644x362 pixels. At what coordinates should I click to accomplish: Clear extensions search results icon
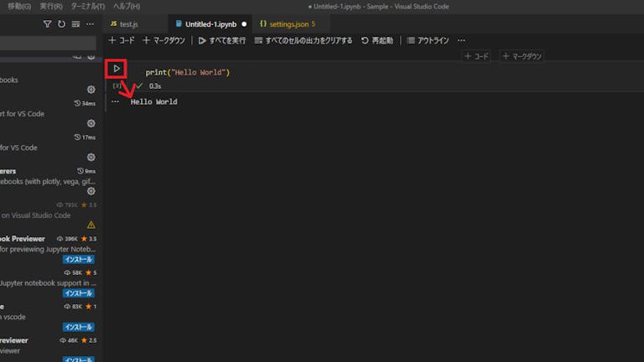pos(75,24)
